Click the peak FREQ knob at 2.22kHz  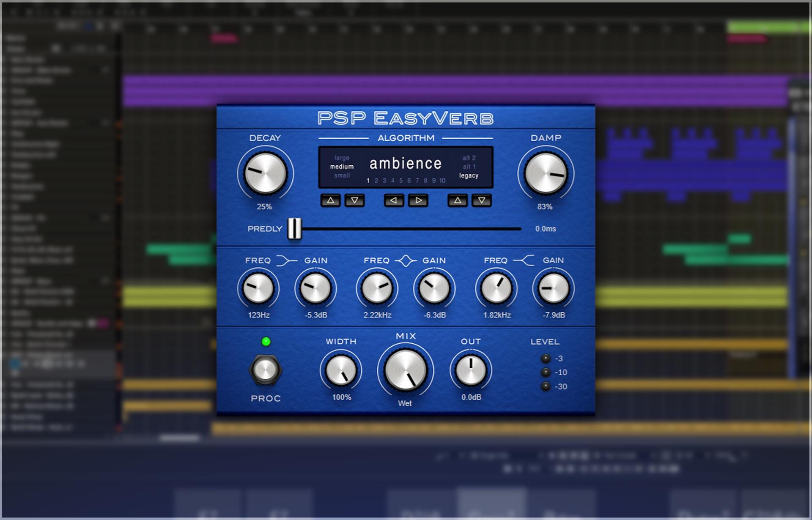pos(377,288)
